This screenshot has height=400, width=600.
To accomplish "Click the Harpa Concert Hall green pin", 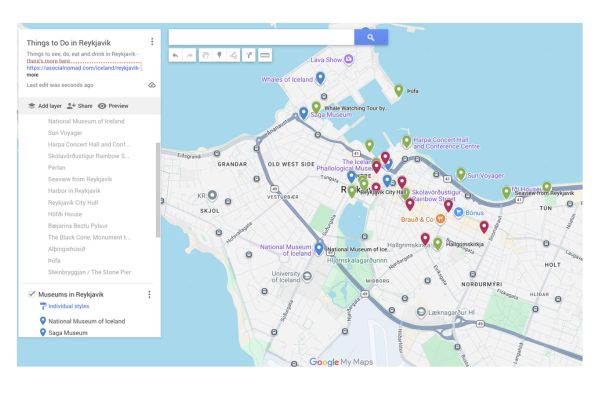I will [x=406, y=142].
